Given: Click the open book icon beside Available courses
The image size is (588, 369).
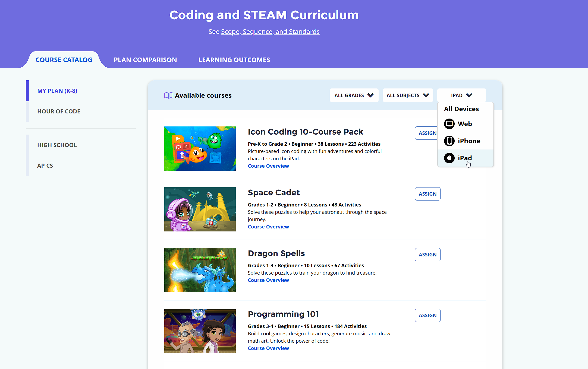Looking at the screenshot, I should [x=169, y=96].
